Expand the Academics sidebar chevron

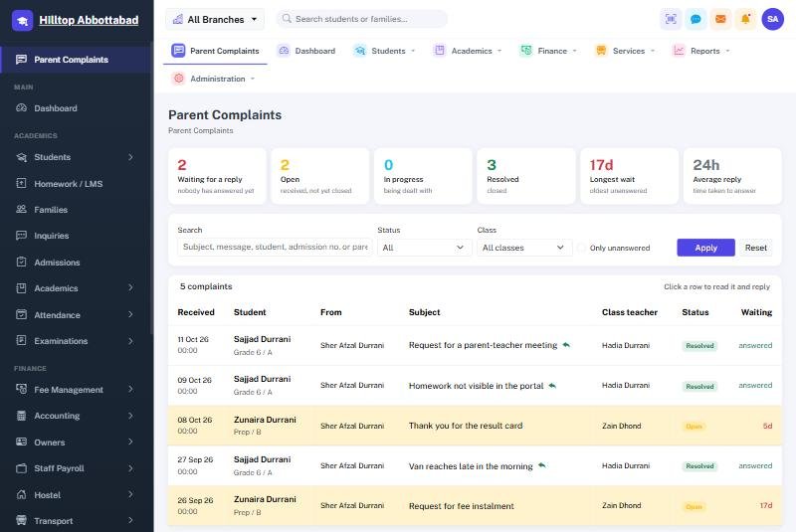(x=130, y=288)
